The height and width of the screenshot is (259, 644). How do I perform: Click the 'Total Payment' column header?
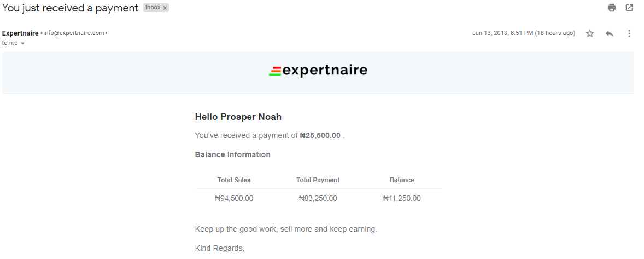point(318,180)
